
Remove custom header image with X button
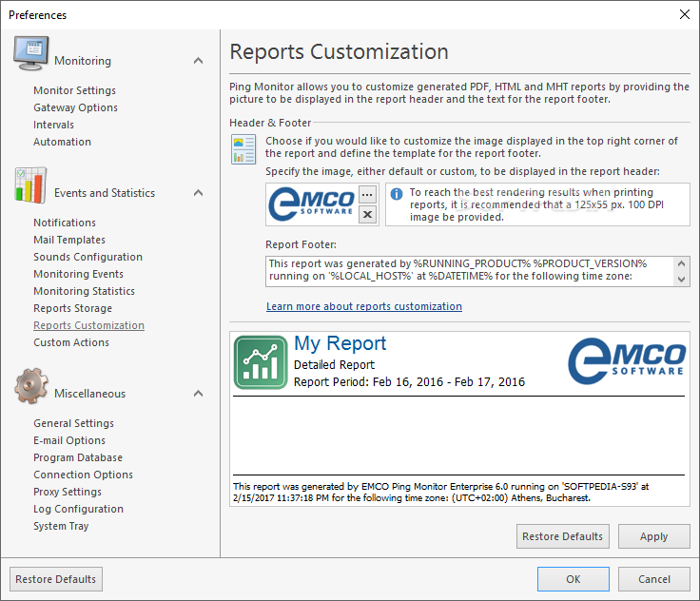[367, 215]
